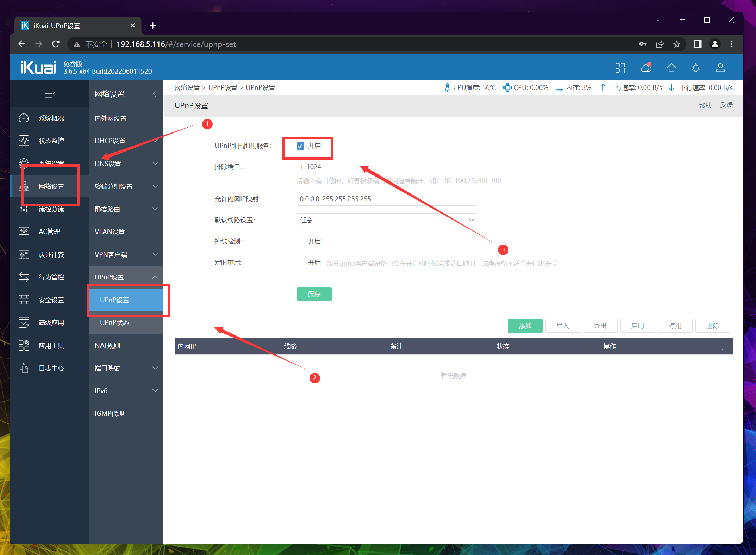Open AC管理 wifi icon in sidebar
756x555 pixels.
pyautogui.click(x=24, y=232)
